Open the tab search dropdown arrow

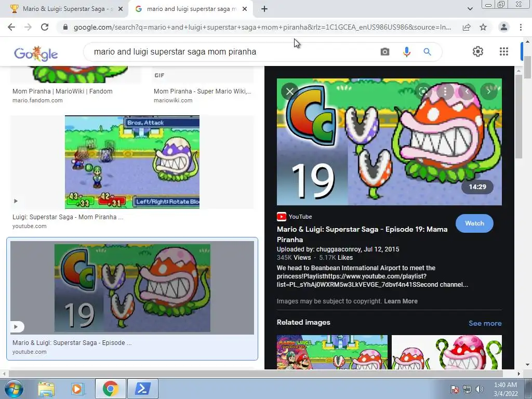pos(470,9)
